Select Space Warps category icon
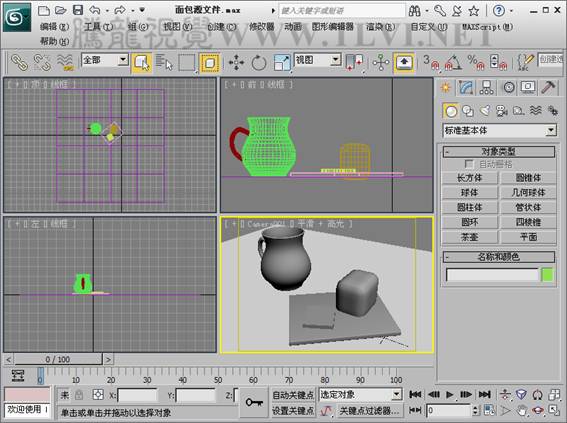The width and height of the screenshot is (567, 423). [536, 111]
